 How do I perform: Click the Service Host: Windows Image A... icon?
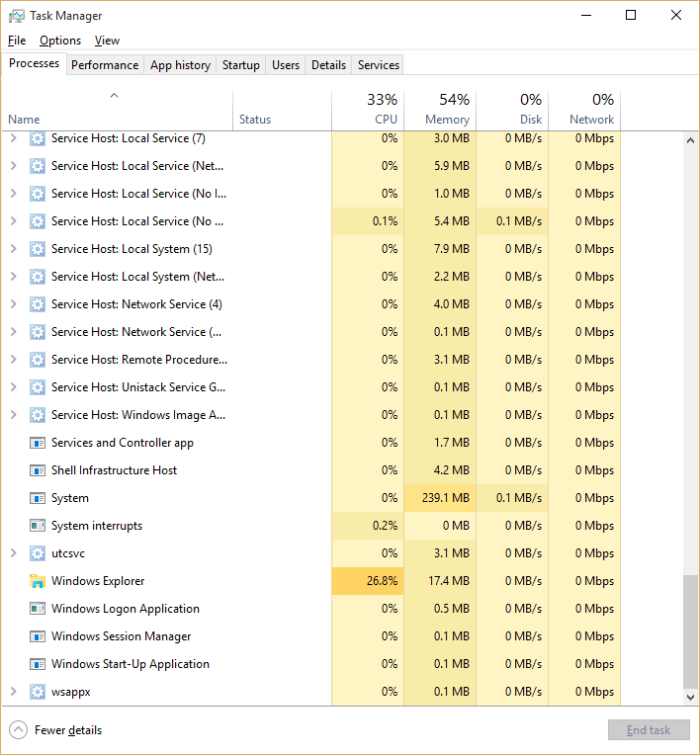[38, 415]
